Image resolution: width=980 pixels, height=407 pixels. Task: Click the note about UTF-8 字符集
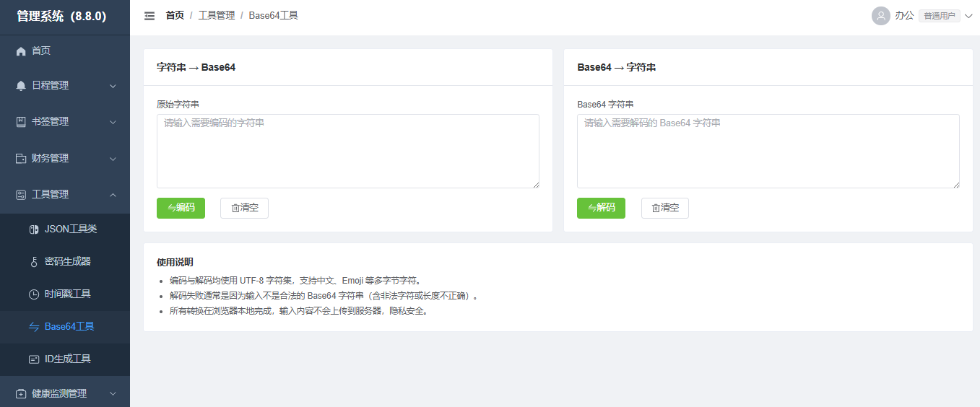[x=295, y=281]
